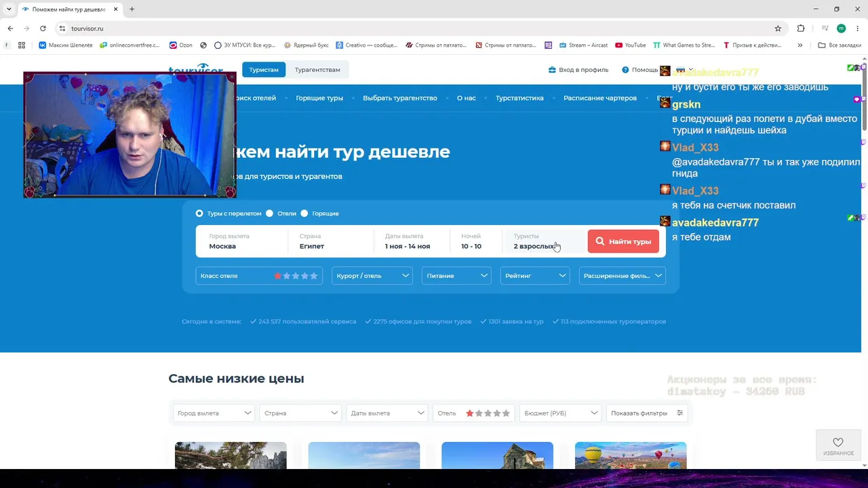Image resolution: width=868 pixels, height=488 pixels.
Task: Open the ЭУ МТУСИ bookmark
Action: click(x=245, y=45)
